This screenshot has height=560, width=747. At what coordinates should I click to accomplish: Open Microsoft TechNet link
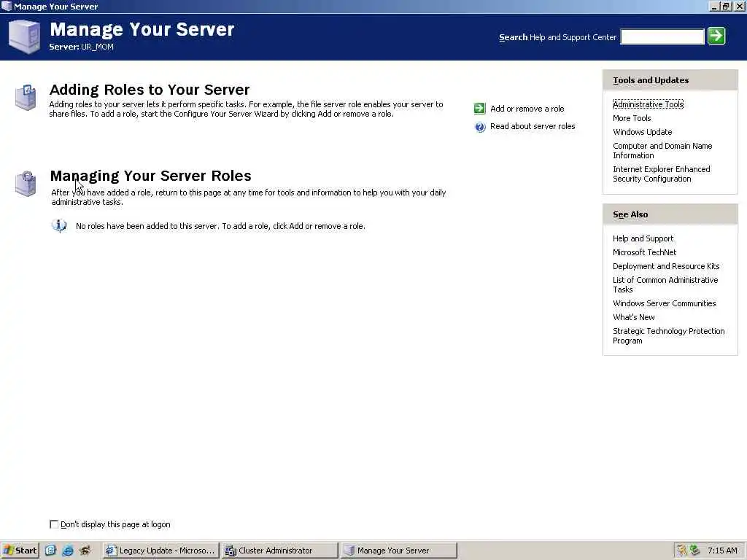645,252
